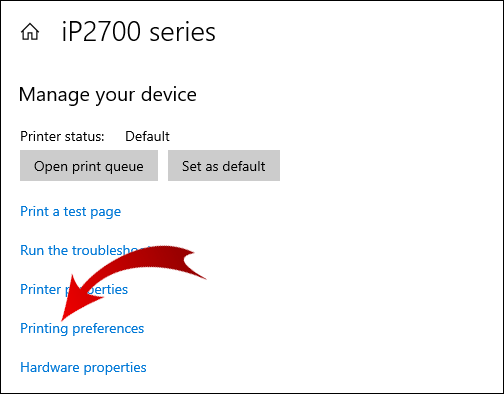Screen dimensions: 504x394
Task: Choose the Set as default gray button
Action: 224,166
